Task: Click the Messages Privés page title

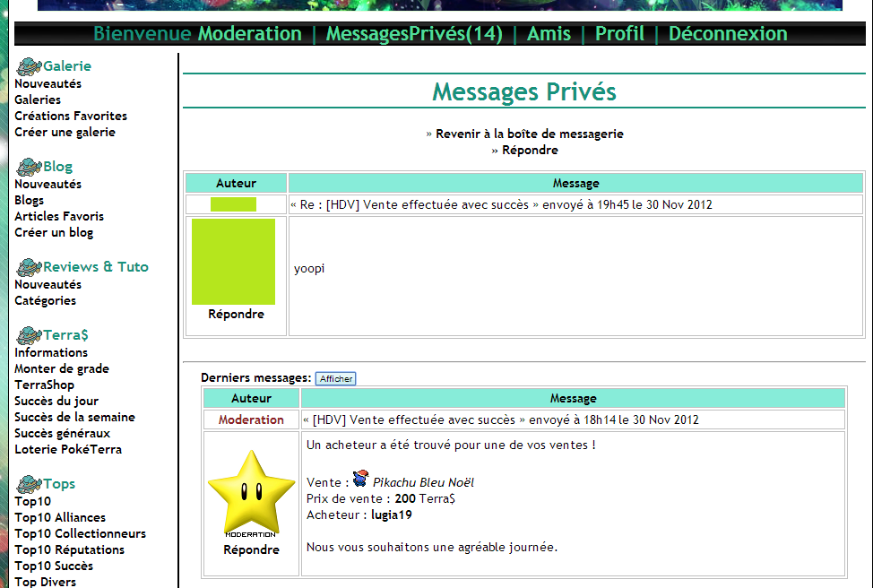Action: [x=524, y=91]
